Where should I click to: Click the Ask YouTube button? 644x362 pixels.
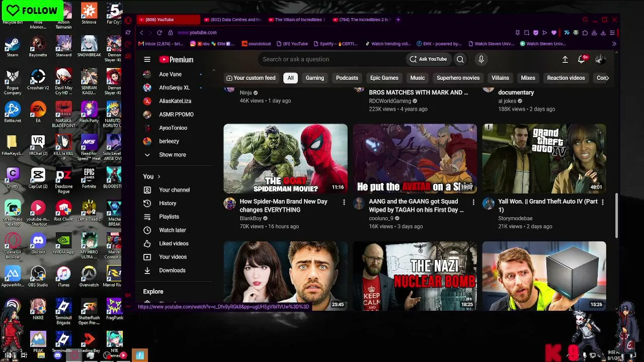pyautogui.click(x=428, y=59)
